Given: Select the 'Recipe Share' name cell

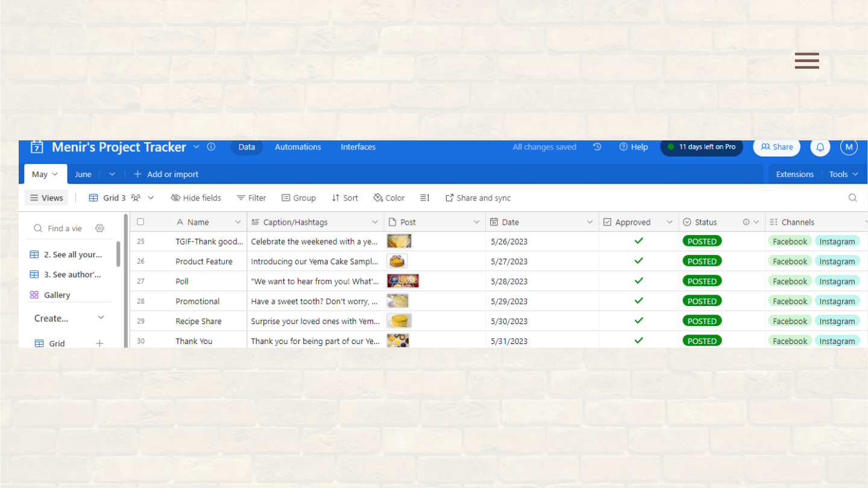Looking at the screenshot, I should coord(198,321).
